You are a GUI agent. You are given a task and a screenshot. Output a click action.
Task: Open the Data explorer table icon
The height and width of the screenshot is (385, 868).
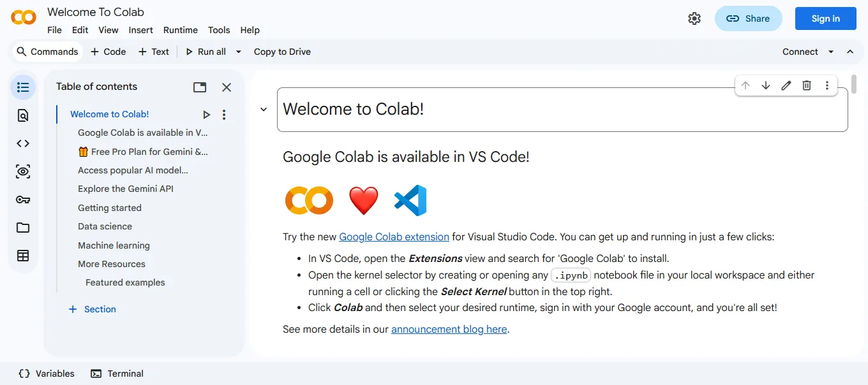(23, 256)
